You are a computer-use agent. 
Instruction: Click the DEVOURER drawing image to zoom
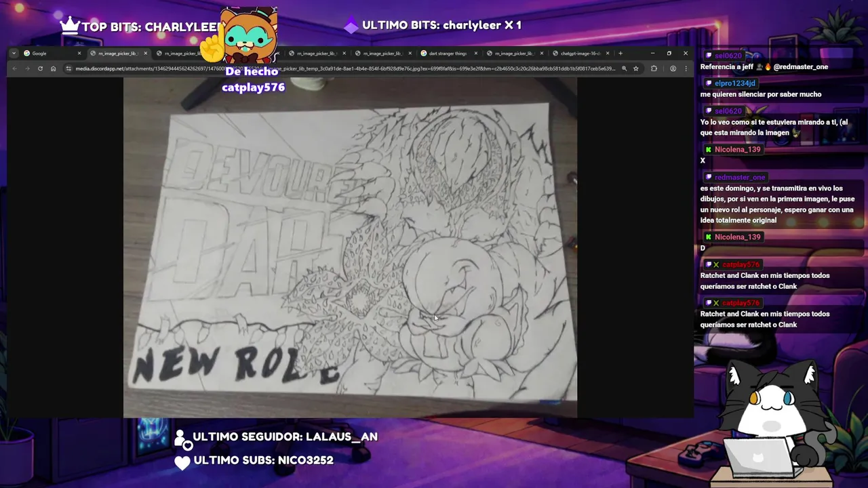coord(350,247)
